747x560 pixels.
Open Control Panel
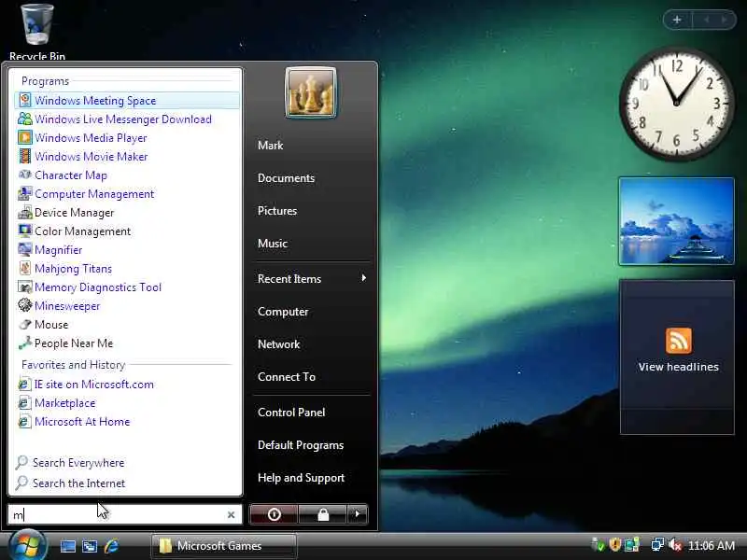291,413
